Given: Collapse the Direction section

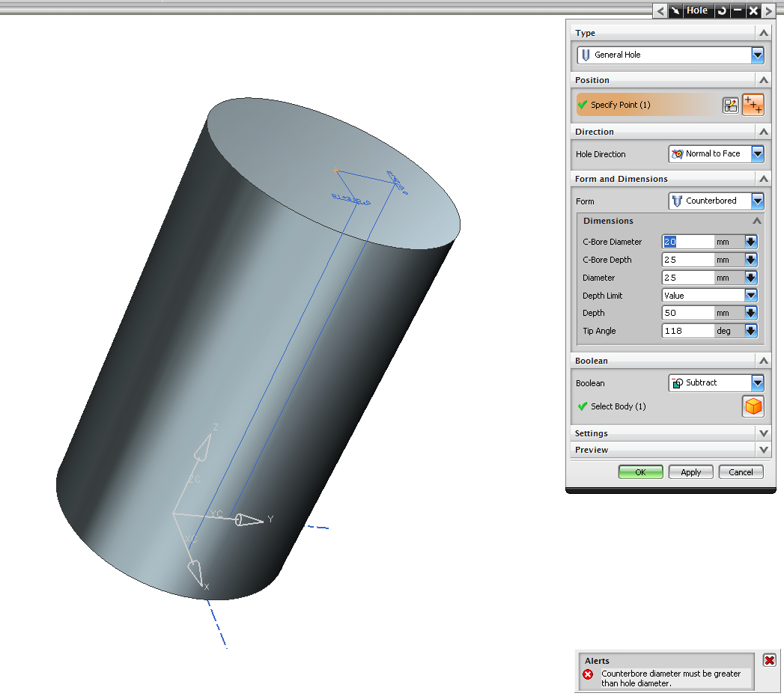Looking at the screenshot, I should click(764, 132).
